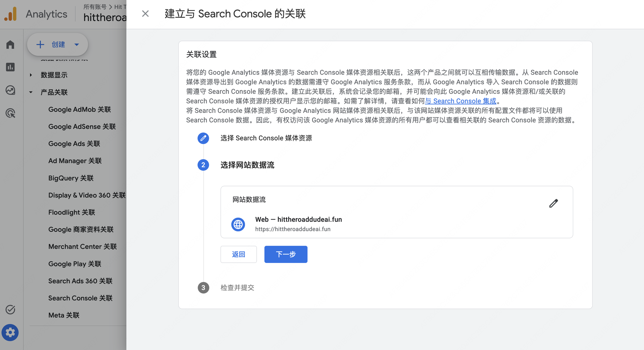Click the https://hittheroaddudeai.fun URL text
The height and width of the screenshot is (350, 644).
pos(293,229)
